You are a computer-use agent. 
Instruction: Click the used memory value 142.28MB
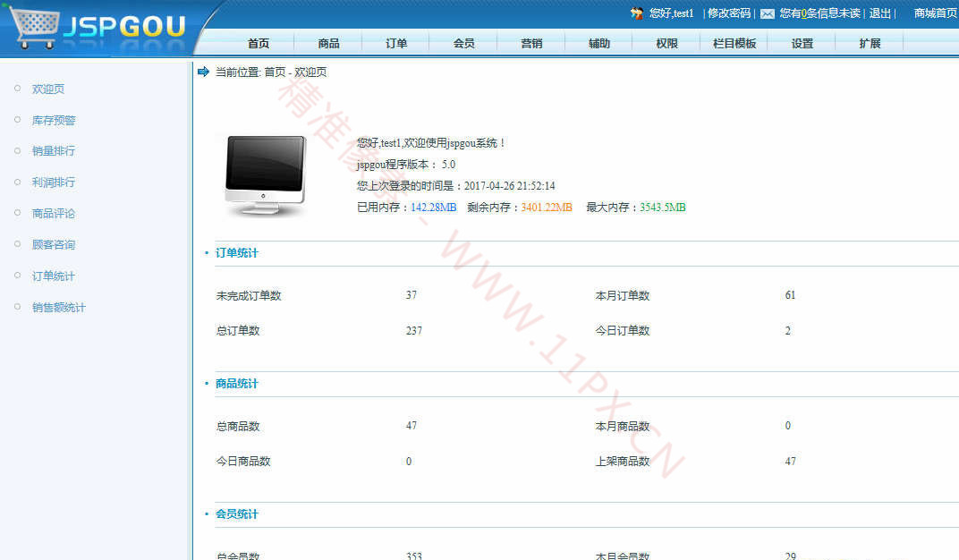pyautogui.click(x=434, y=208)
